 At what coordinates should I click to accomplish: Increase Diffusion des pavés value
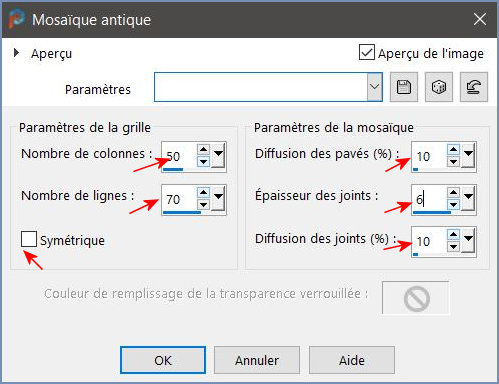453,149
